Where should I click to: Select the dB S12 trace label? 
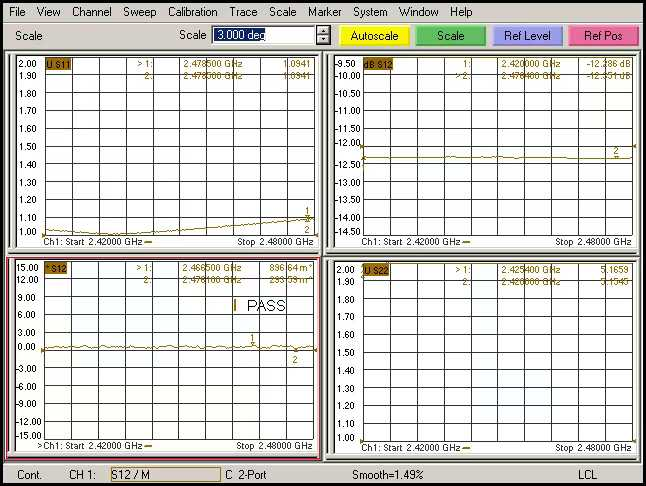(x=377, y=64)
